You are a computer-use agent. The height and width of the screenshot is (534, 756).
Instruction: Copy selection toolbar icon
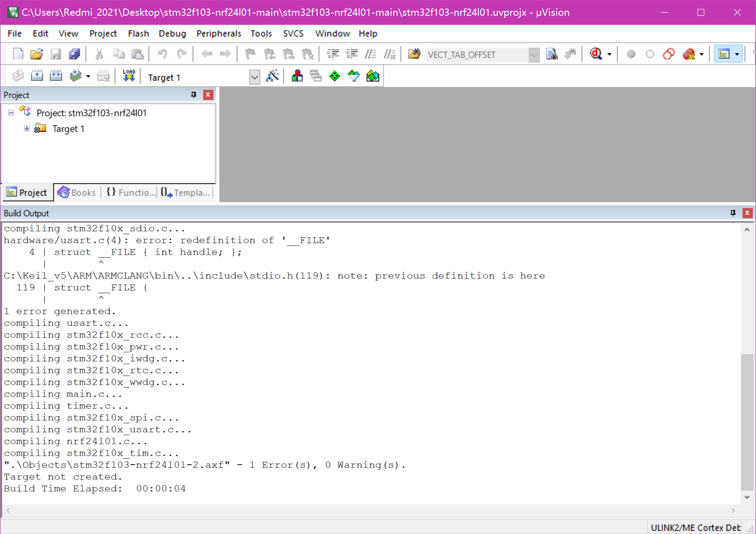(118, 54)
